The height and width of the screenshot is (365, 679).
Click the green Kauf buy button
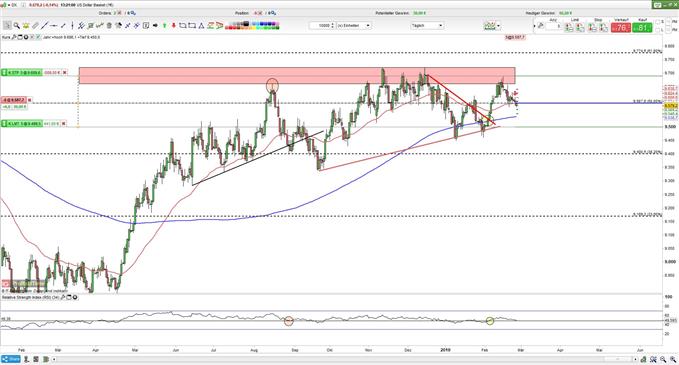pos(642,27)
